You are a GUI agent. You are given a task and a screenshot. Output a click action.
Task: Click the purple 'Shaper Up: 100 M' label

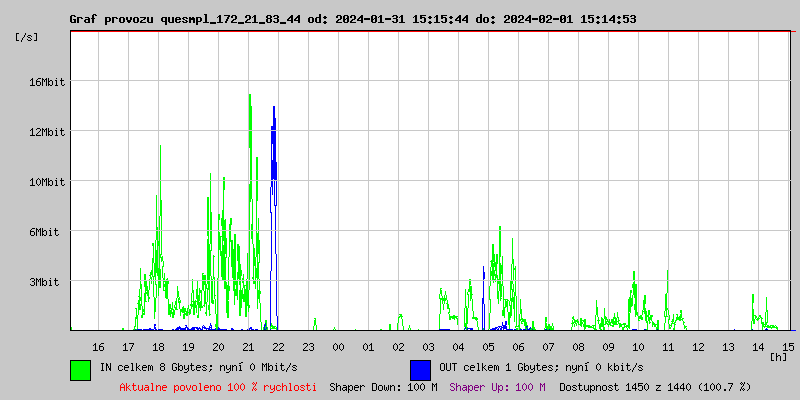click(497, 387)
